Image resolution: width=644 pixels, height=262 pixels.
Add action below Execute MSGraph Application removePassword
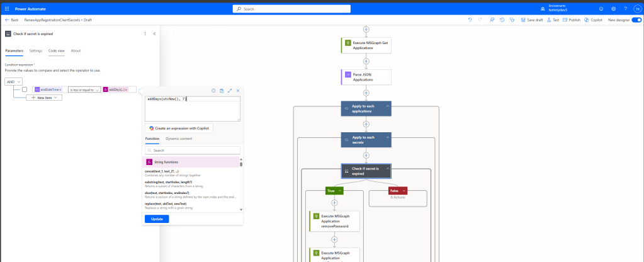[x=334, y=239]
